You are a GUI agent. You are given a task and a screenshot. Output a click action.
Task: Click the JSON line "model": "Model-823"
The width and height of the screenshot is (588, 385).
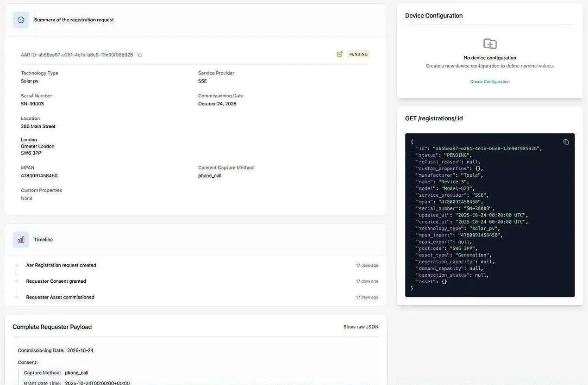click(445, 189)
